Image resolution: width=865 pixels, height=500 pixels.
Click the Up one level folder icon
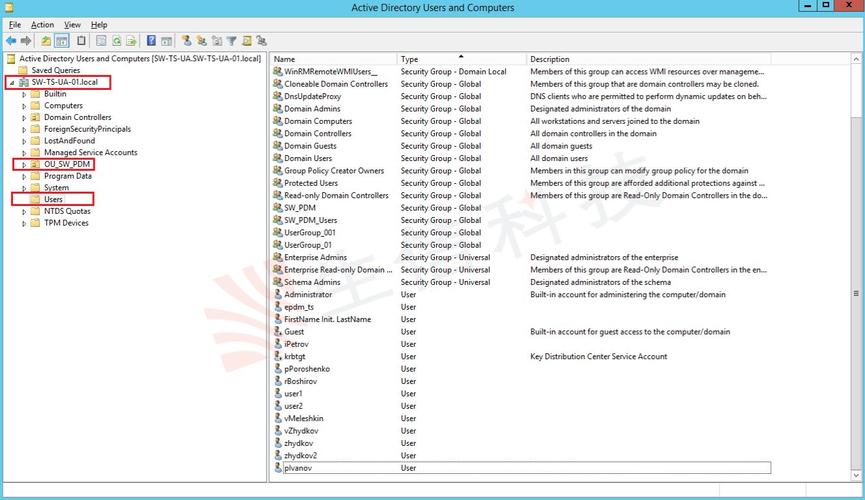point(46,41)
